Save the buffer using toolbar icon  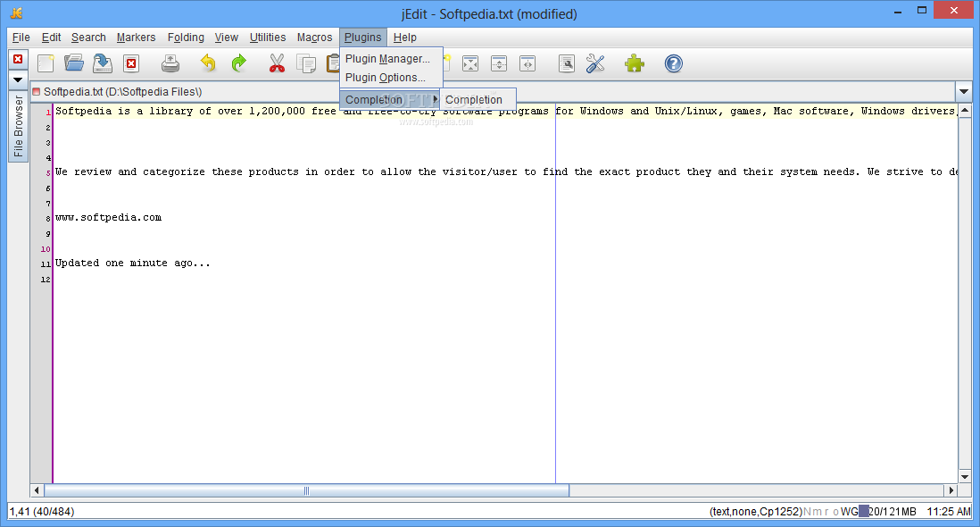coord(103,63)
